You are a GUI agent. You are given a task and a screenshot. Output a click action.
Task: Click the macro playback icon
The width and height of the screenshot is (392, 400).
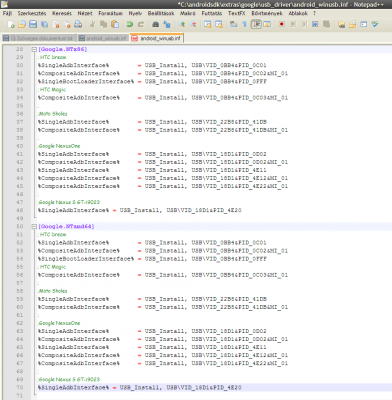pyautogui.click(x=304, y=24)
